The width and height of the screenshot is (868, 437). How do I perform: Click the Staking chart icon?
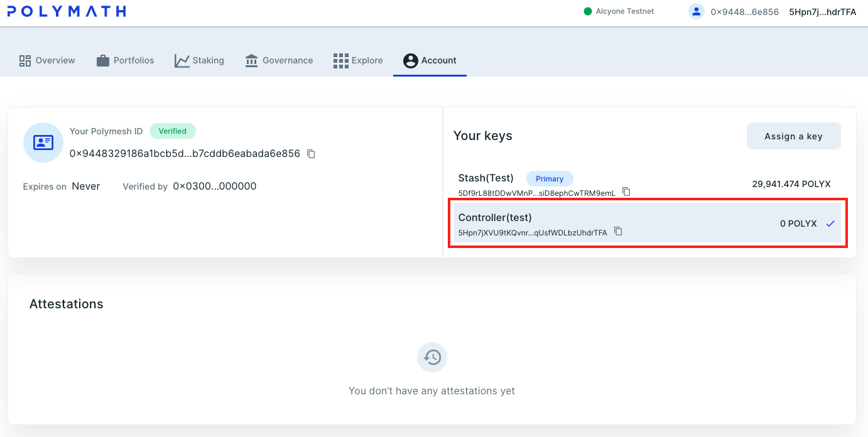182,60
